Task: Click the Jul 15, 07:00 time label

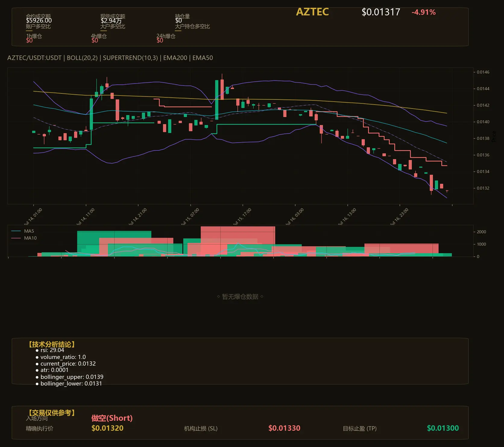Action: coord(190,217)
